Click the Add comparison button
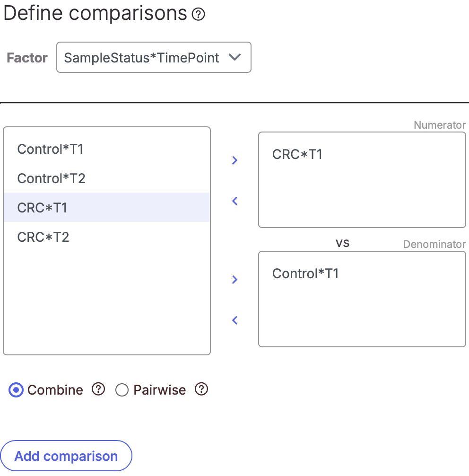This screenshot has width=469, height=476. coord(66,456)
